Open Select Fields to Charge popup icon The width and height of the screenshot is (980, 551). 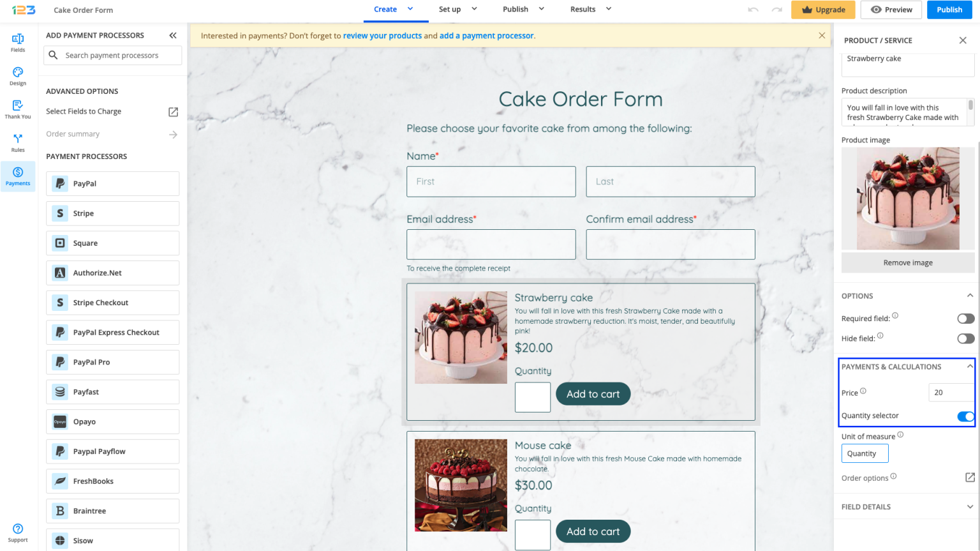(x=173, y=112)
